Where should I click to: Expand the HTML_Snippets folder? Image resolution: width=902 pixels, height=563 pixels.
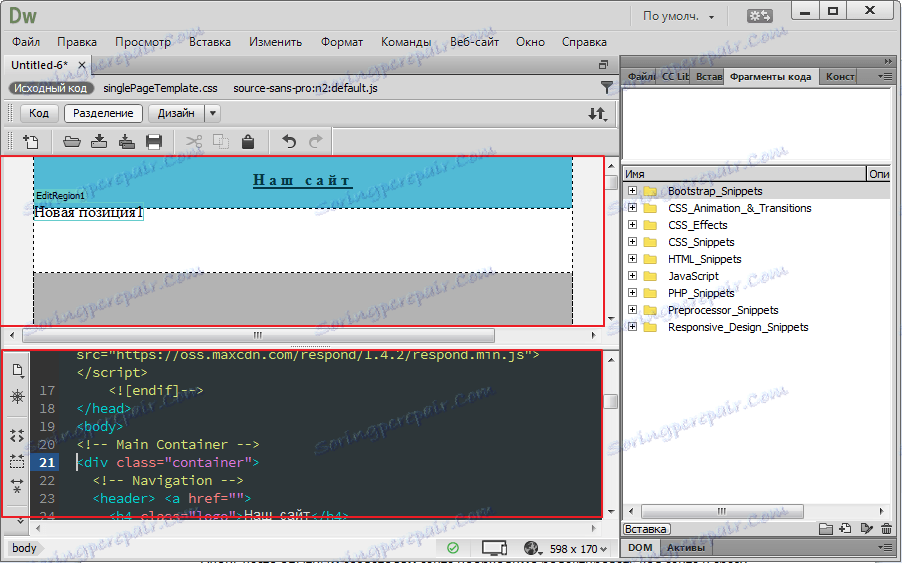point(632,258)
